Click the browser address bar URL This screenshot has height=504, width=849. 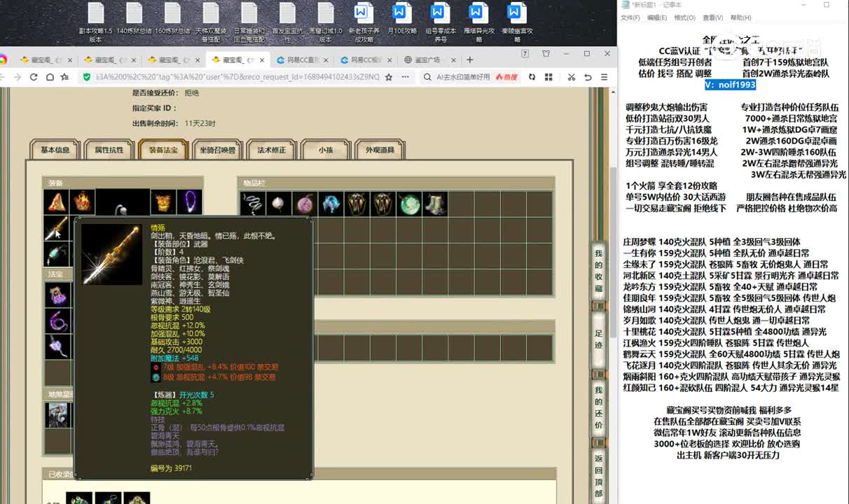point(236,77)
